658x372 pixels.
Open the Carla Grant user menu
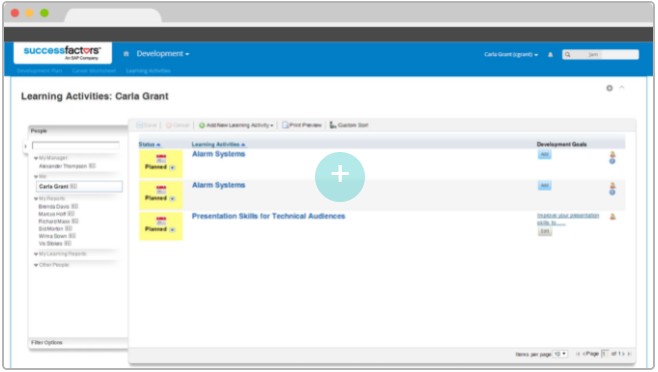point(511,55)
